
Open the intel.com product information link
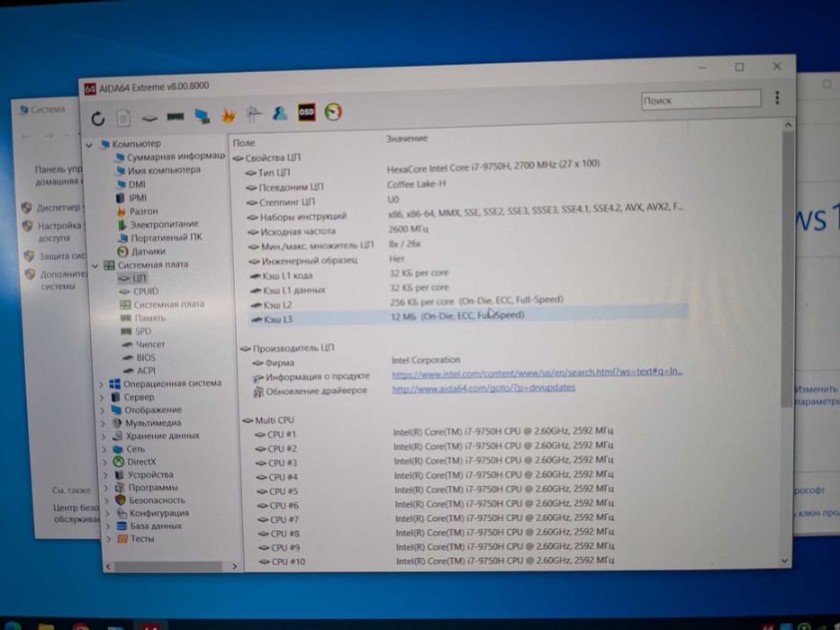pyautogui.click(x=537, y=373)
